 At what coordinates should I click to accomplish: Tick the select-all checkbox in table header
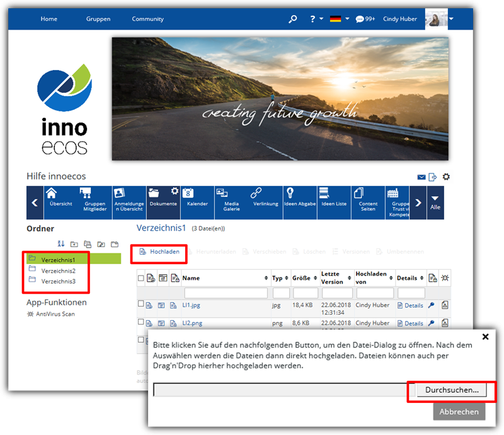141,278
